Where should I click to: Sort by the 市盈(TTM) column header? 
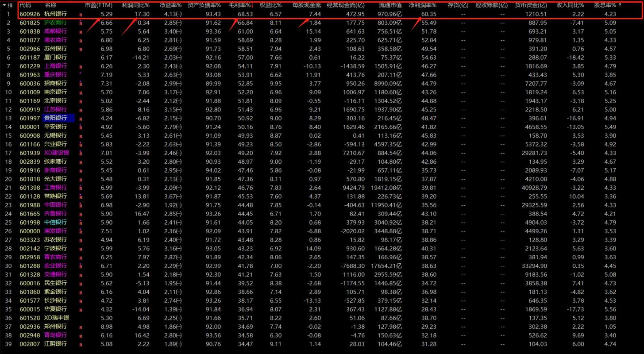tap(98, 5)
